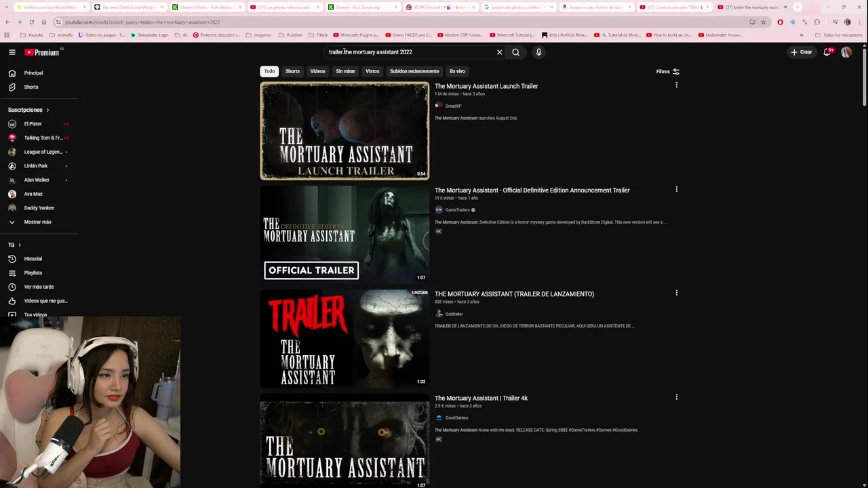Open Daddy Yankee subscription

coord(39,208)
